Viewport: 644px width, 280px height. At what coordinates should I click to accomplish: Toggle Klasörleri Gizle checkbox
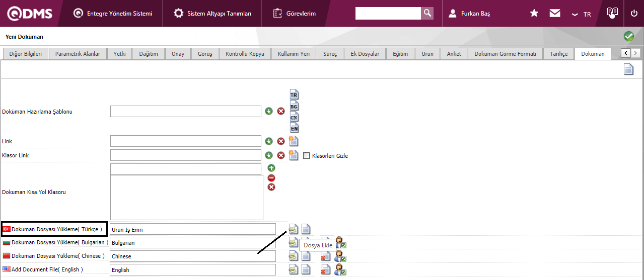[306, 155]
